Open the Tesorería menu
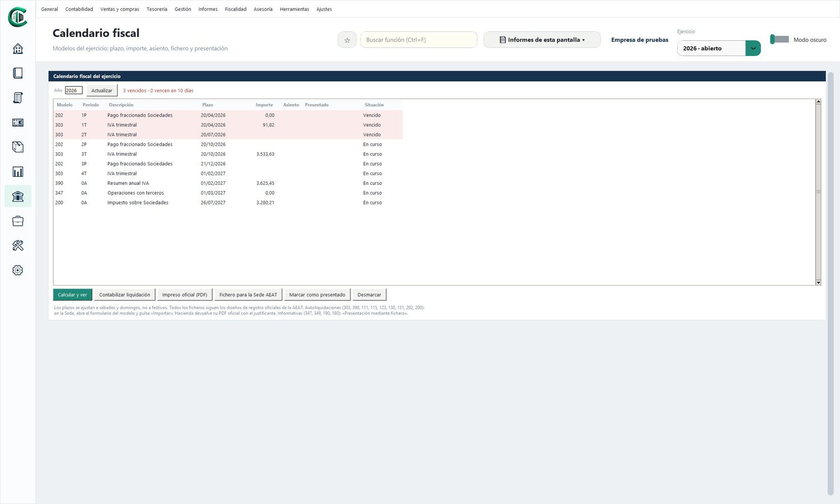Screen dimensions: 840x504 (157, 9)
